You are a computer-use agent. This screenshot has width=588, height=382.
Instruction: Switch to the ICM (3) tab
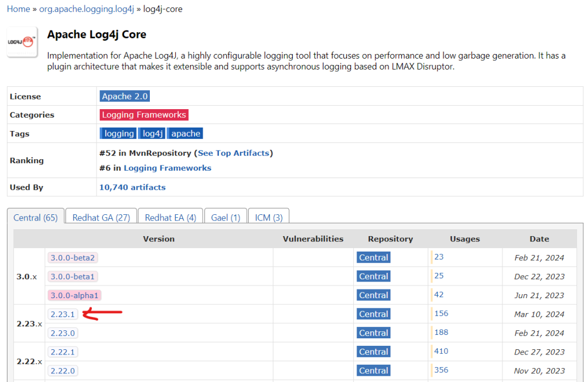269,218
